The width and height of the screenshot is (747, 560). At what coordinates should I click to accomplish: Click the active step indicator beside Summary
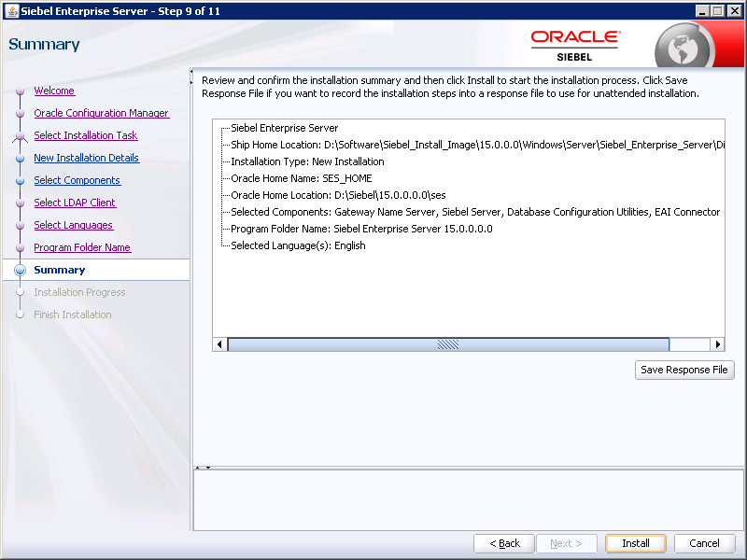(20, 270)
